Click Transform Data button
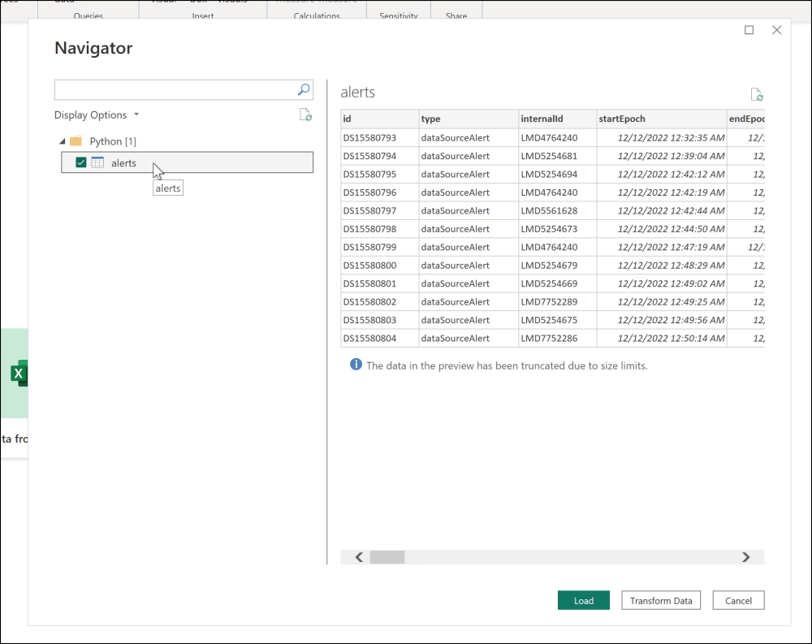Viewport: 812px width, 644px height. click(x=661, y=600)
